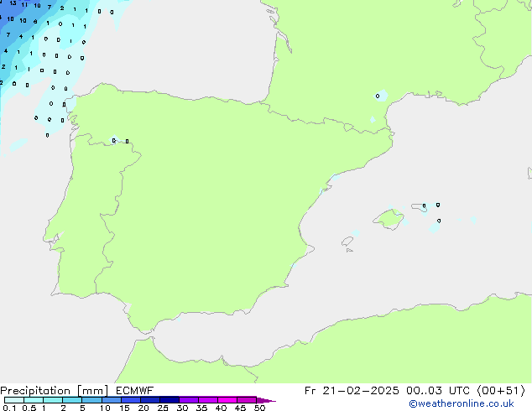Click the over-50 arrow tip of the legend
Image resolution: width=532 pixels, height=411 pixels.
[266, 401]
